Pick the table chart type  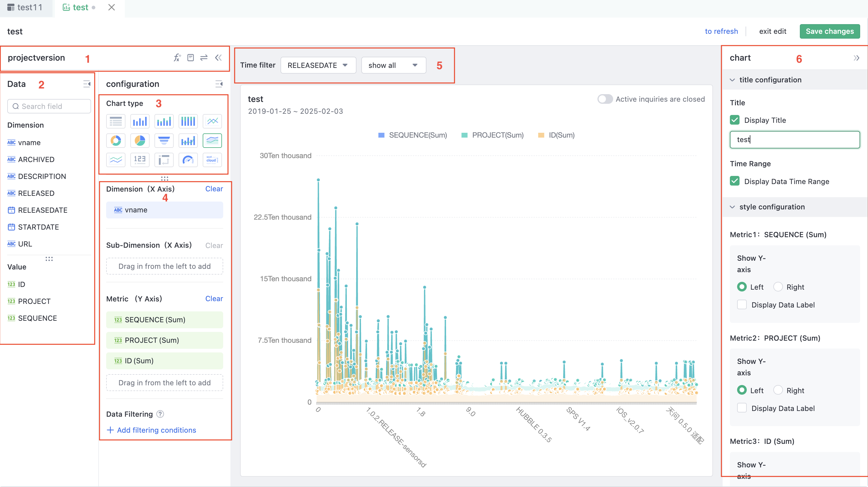116,121
